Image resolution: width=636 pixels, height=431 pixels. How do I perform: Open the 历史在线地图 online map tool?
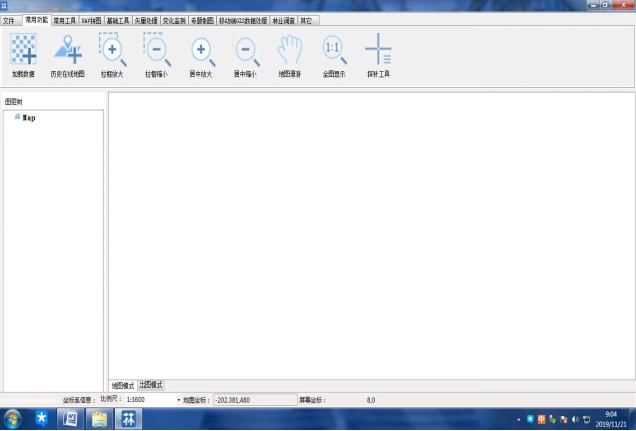[x=68, y=50]
